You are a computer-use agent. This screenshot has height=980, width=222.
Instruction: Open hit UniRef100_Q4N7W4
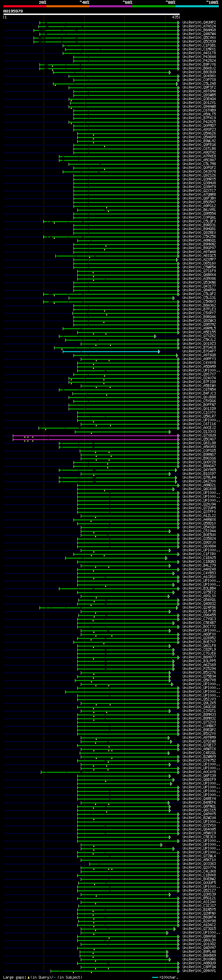[x=199, y=34]
